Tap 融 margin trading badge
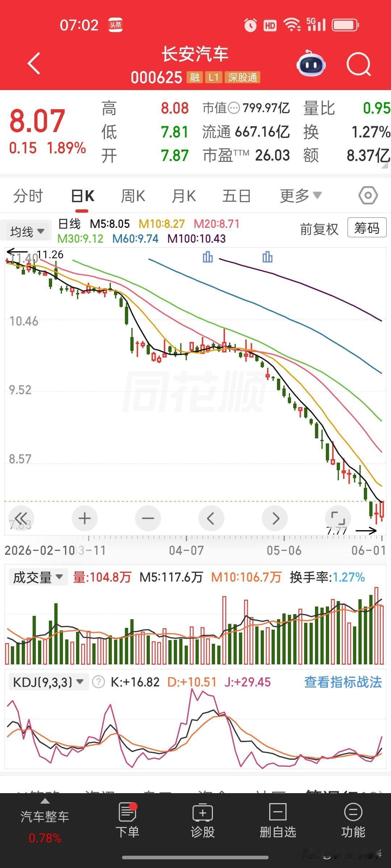This screenshot has width=391, height=868. (195, 77)
